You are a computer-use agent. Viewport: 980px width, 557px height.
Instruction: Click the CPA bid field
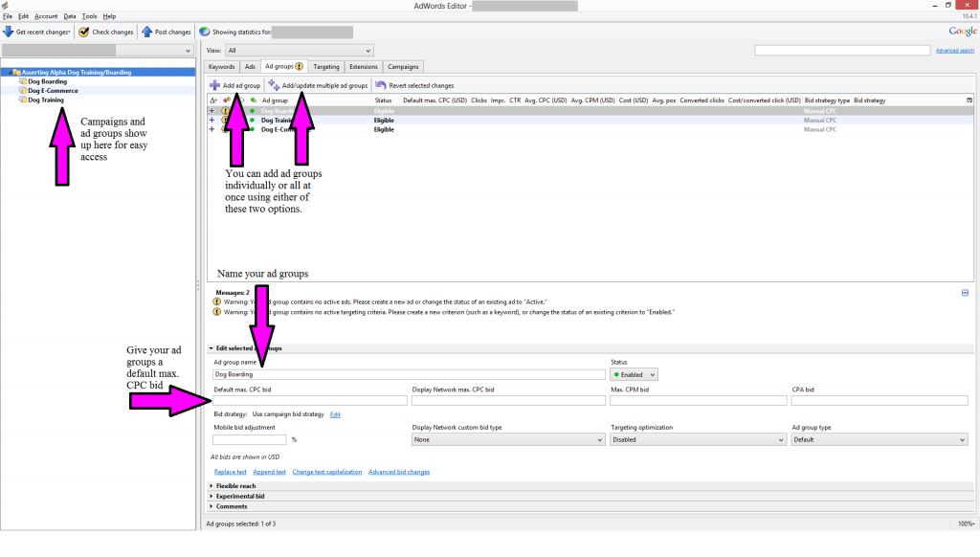(x=880, y=401)
